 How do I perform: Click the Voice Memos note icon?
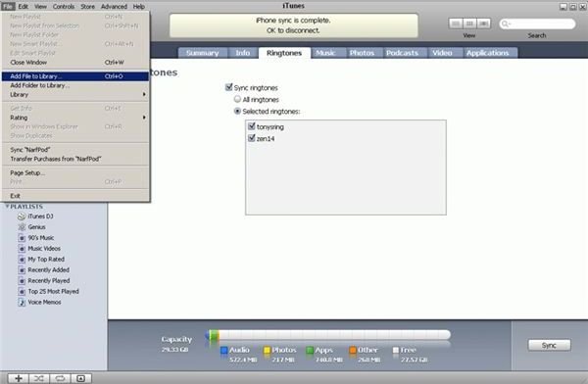point(22,302)
